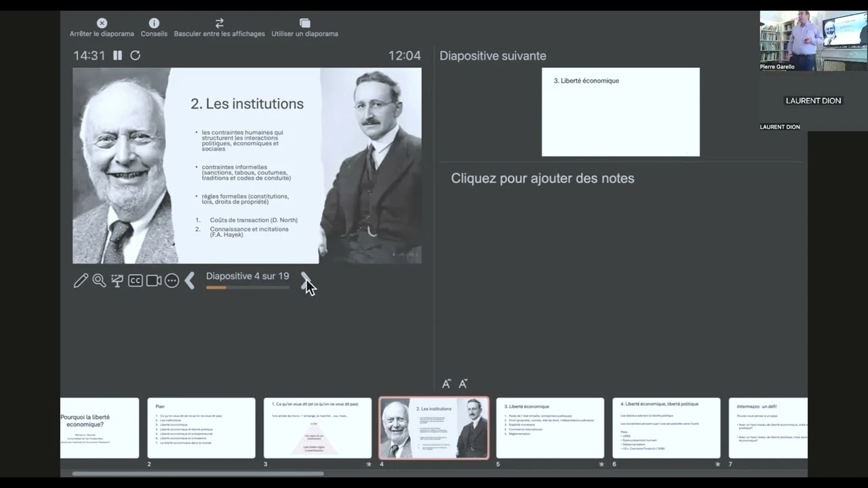Image resolution: width=868 pixels, height=488 pixels.
Task: Increase notes font size
Action: coord(463,384)
